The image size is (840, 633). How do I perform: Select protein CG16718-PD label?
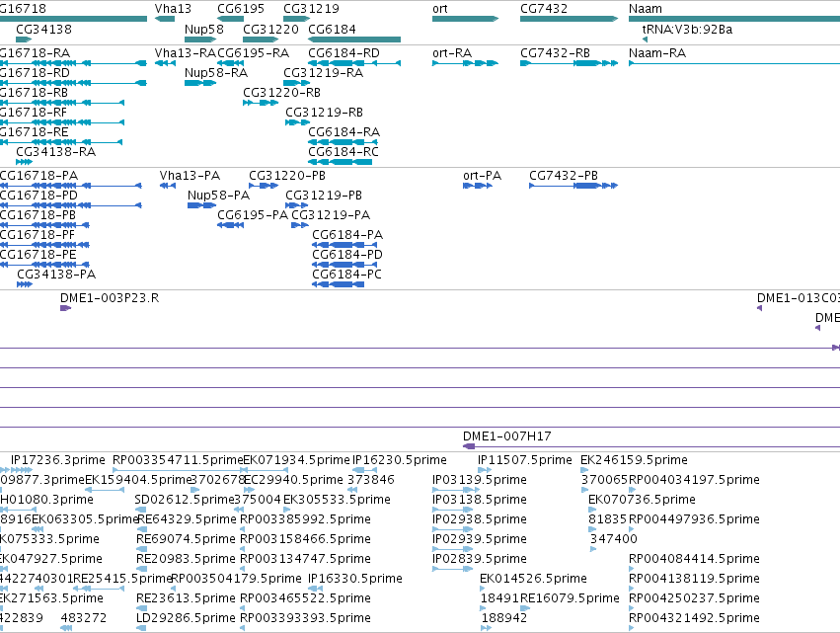38,196
